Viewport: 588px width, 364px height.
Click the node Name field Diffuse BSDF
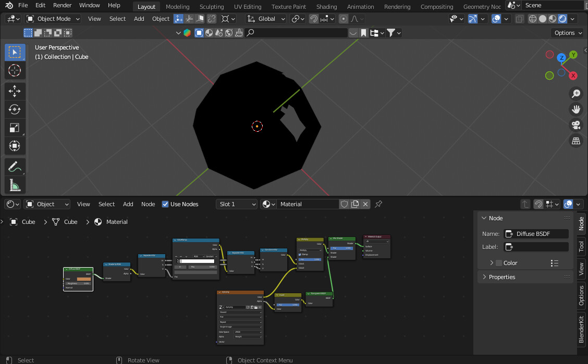pos(536,234)
